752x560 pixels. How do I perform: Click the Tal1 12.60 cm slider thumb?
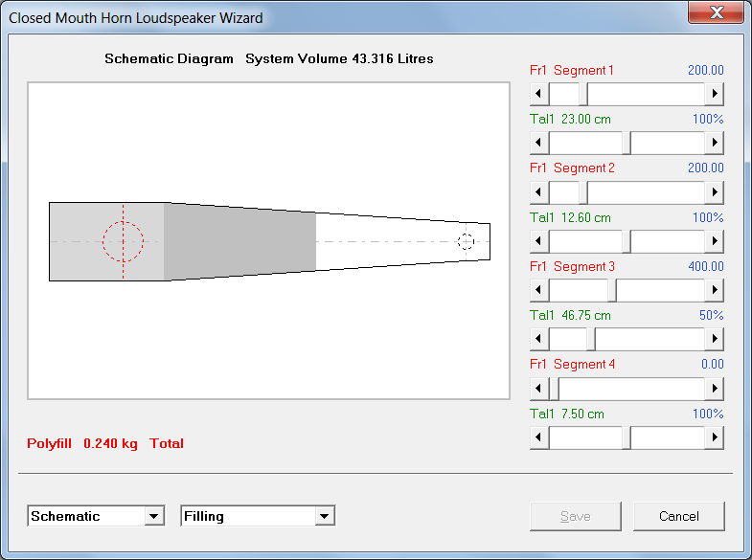tap(627, 241)
